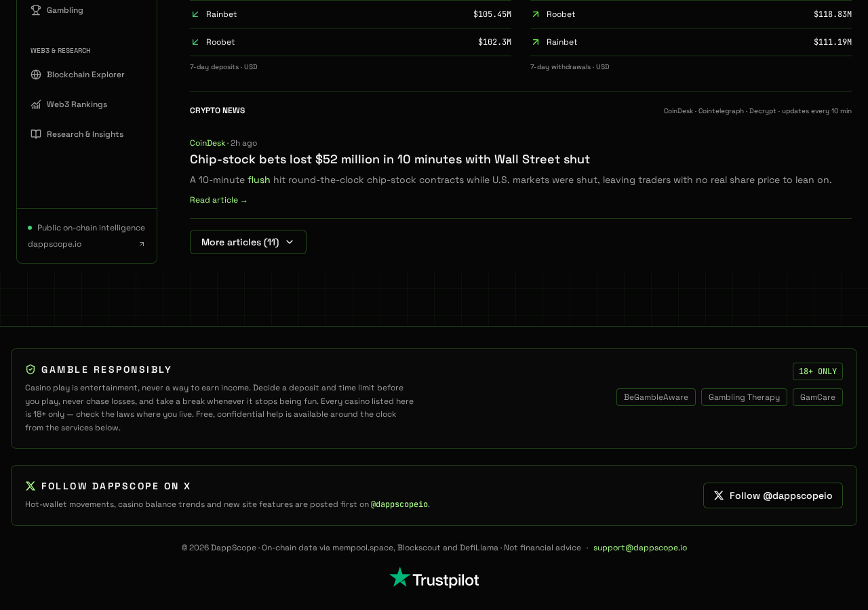Click the X logo beside Follow DappScope heading
Viewport: 868px width, 610px height.
[x=31, y=486]
